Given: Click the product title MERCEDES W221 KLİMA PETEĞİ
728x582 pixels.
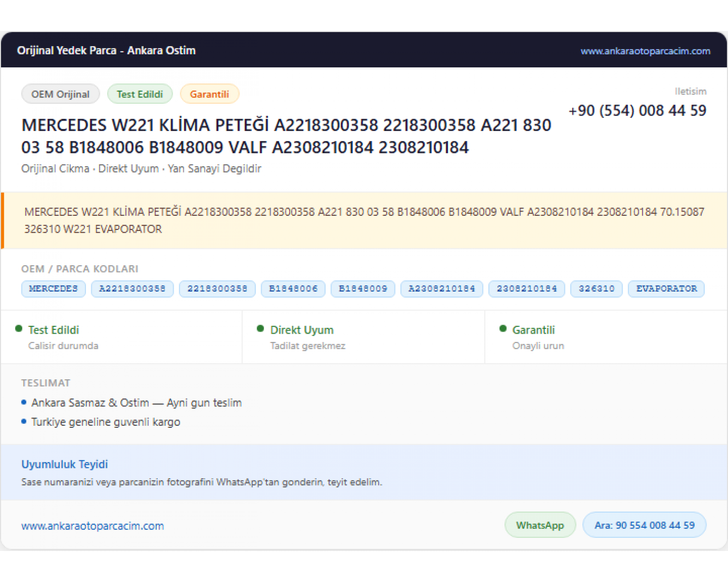Looking at the screenshot, I should point(145,125).
